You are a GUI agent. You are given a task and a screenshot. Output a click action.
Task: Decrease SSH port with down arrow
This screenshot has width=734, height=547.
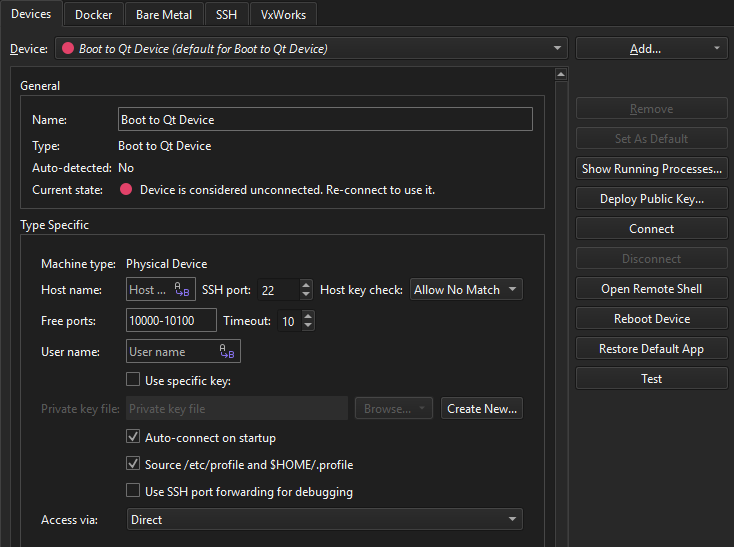306,294
